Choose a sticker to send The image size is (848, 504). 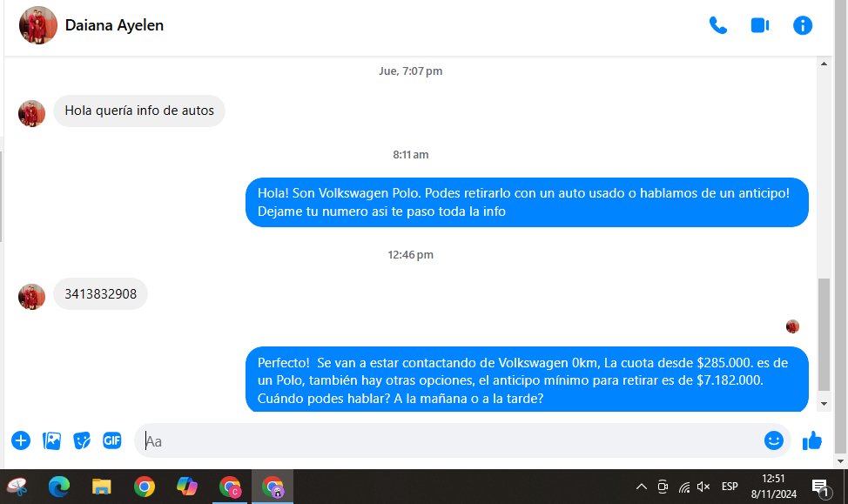point(82,440)
